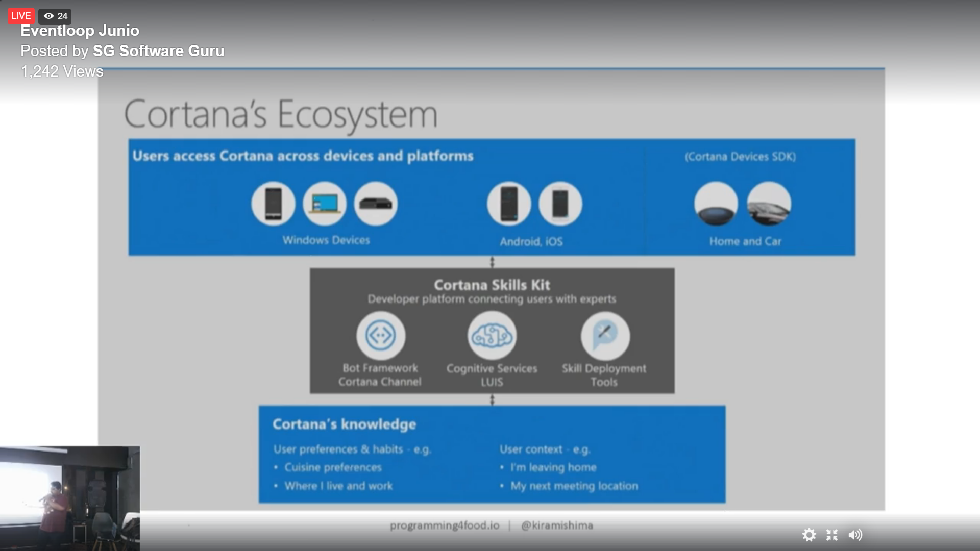The image size is (980, 551).
Task: Click the Windows Devices label
Action: (326, 240)
